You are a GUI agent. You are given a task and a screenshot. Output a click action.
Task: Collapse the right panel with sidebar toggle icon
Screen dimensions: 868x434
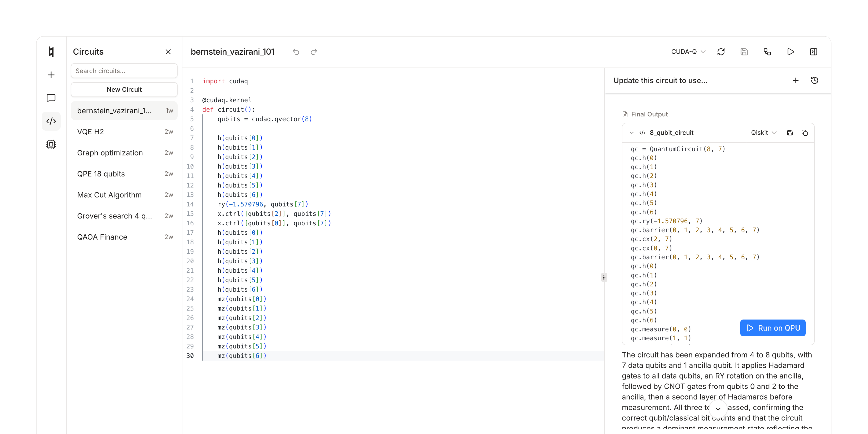click(814, 52)
